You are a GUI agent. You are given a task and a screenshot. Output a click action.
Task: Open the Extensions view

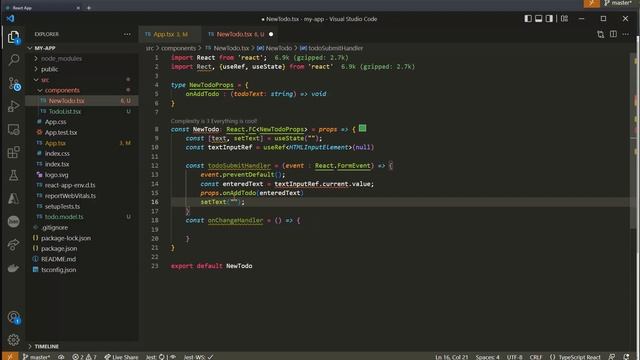[13, 152]
